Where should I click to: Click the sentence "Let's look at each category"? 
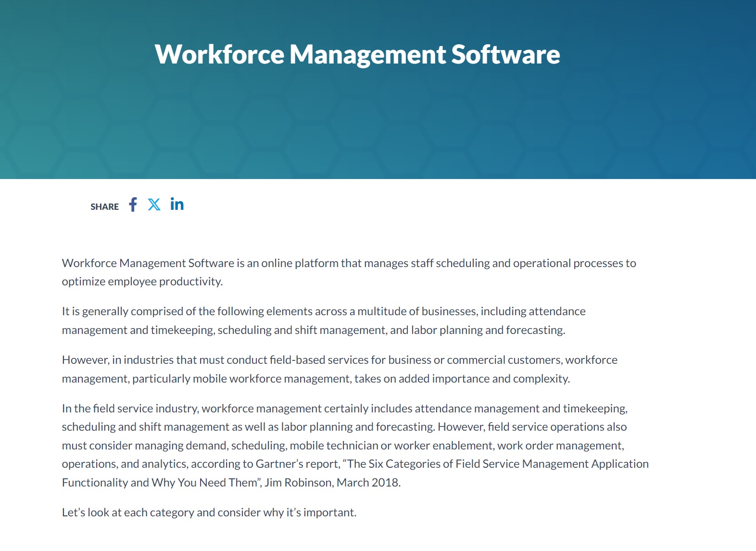[x=209, y=513]
